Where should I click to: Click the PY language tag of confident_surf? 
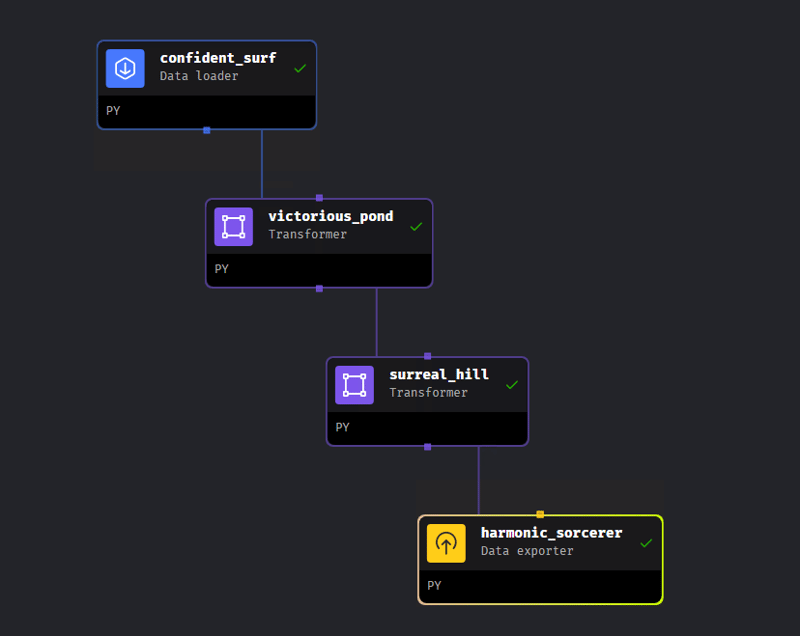pos(113,111)
